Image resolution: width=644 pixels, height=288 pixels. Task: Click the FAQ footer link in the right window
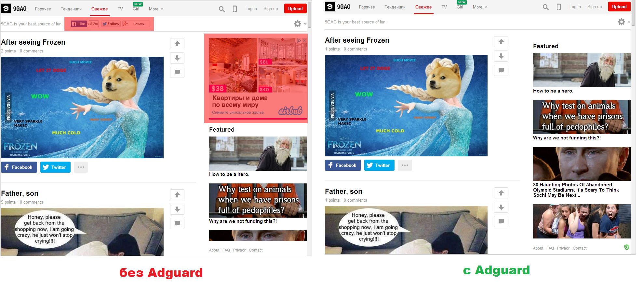[x=550, y=248]
